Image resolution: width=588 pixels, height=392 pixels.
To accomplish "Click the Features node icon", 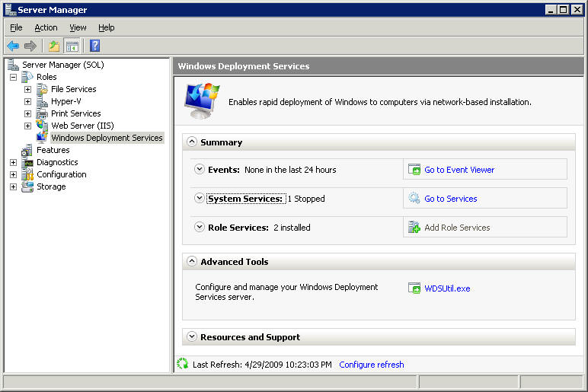I will (x=27, y=150).
